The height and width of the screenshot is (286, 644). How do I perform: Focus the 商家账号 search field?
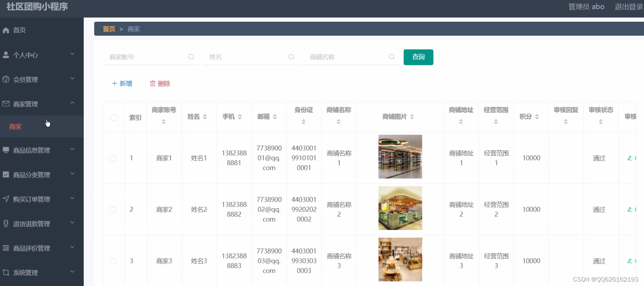click(151, 57)
